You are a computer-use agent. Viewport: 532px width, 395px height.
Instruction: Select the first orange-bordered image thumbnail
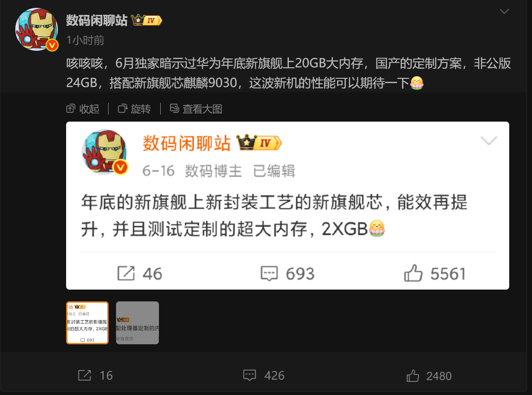coord(88,323)
